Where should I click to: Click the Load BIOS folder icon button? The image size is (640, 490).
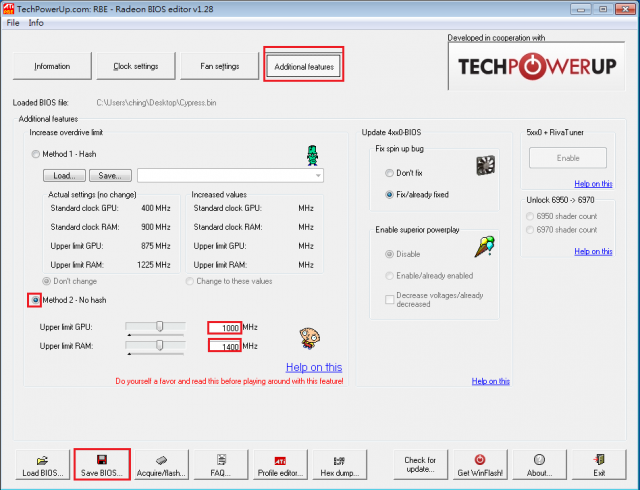tap(43, 465)
